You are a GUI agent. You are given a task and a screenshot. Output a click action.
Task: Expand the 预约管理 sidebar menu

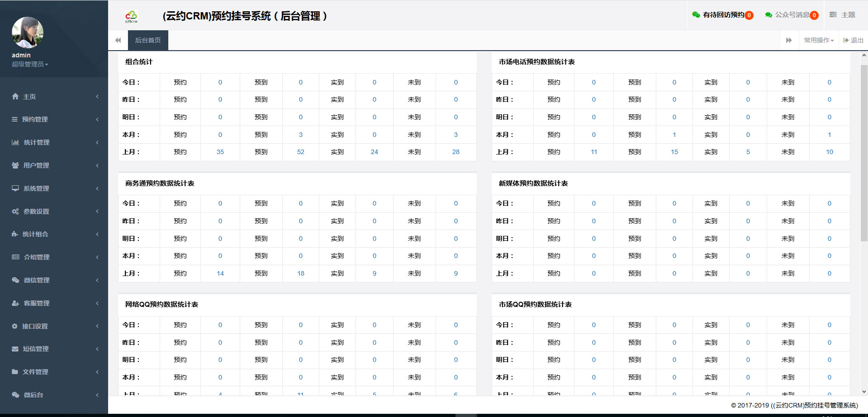(54, 119)
